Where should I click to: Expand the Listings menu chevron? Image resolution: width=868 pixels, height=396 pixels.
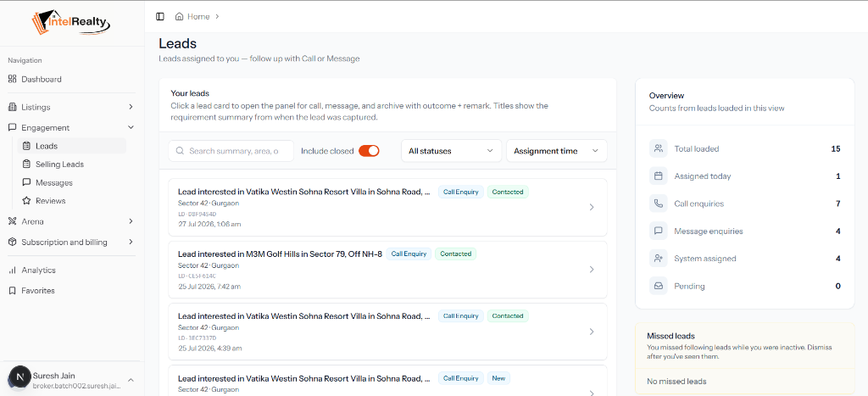tap(131, 107)
